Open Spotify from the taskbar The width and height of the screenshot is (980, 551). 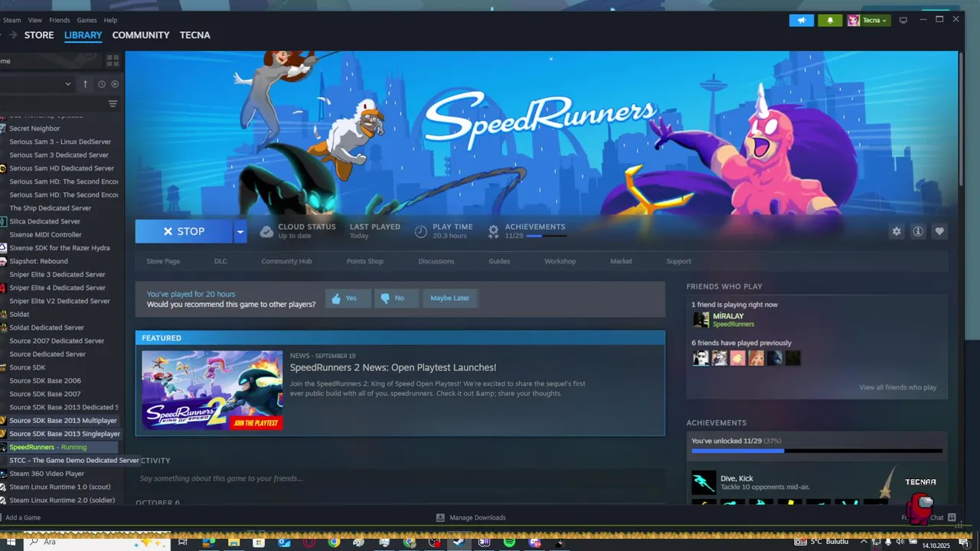(509, 543)
